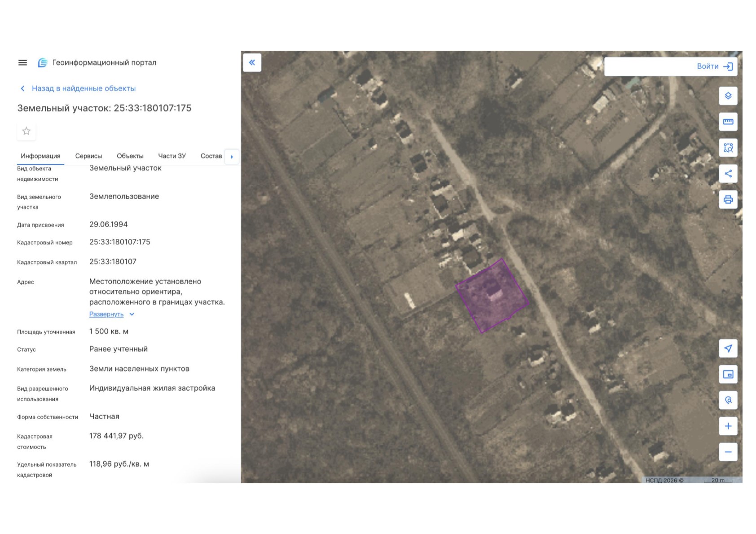Center map on my location
Screen dimensions: 756x534
coord(728,348)
